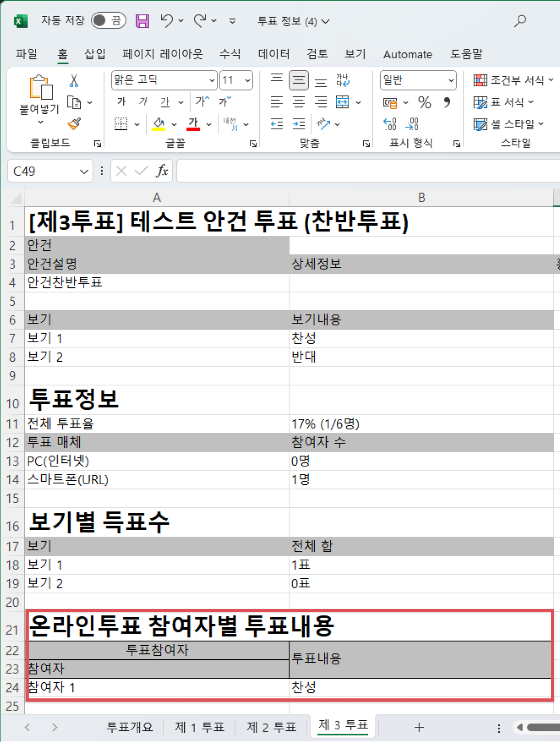Screen dimensions: 560x742
Task: Open the font name dropdown 맑은 고딕
Action: click(212, 80)
